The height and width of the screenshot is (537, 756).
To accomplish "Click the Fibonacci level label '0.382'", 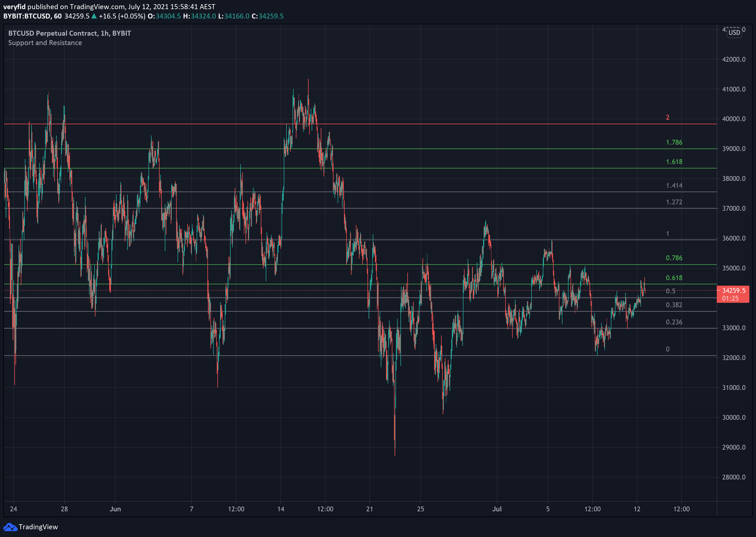I will pos(674,305).
